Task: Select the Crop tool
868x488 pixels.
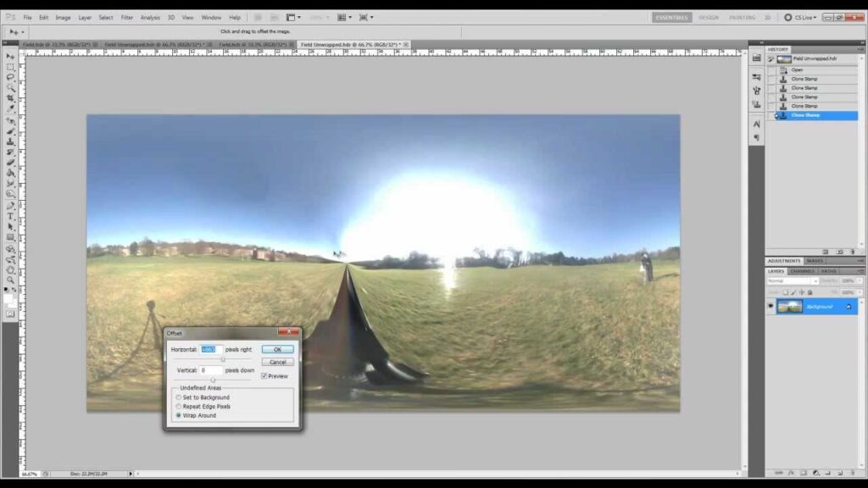Action: click(x=10, y=98)
